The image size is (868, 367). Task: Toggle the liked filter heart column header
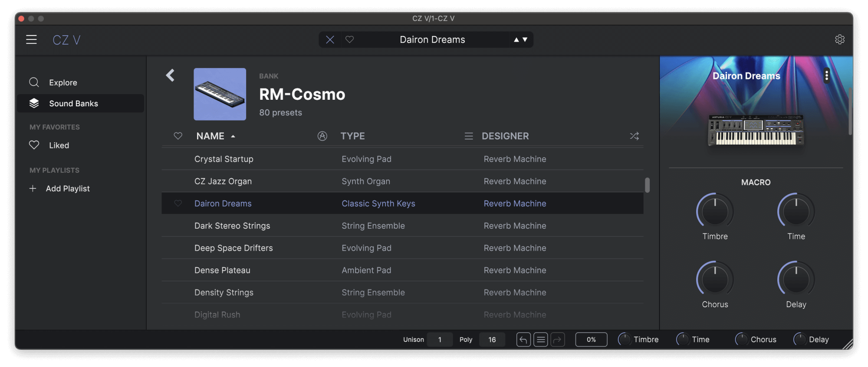[178, 136]
